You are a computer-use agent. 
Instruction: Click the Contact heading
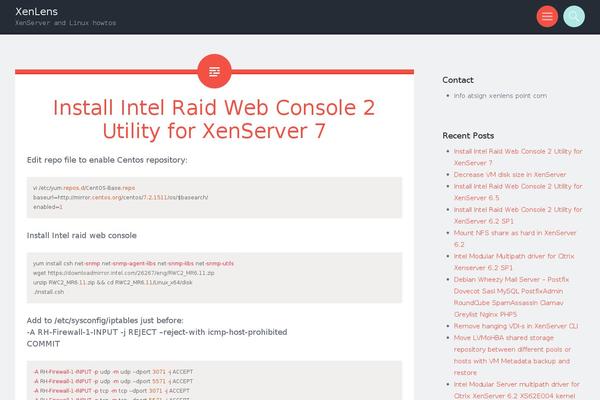[458, 80]
